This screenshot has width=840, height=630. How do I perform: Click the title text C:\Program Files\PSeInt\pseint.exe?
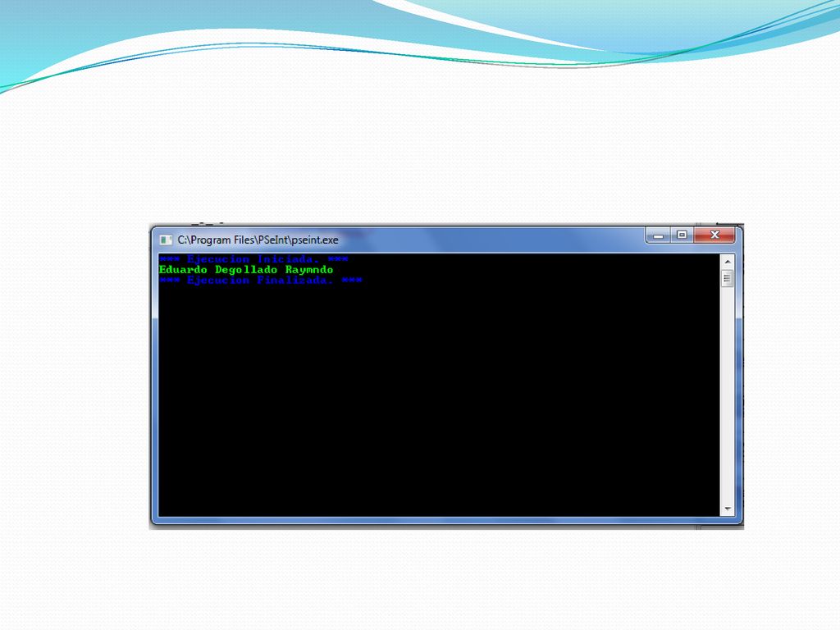[x=258, y=240]
